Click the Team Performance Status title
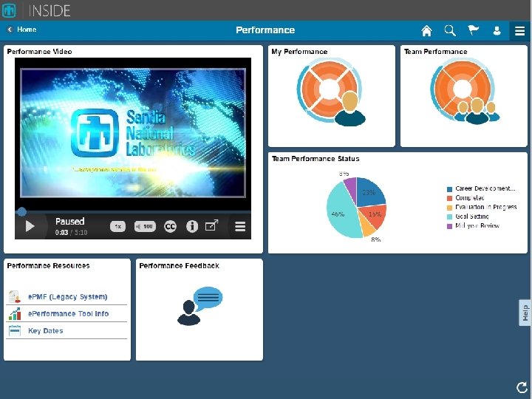Viewport: 532px width, 399px height. point(316,158)
